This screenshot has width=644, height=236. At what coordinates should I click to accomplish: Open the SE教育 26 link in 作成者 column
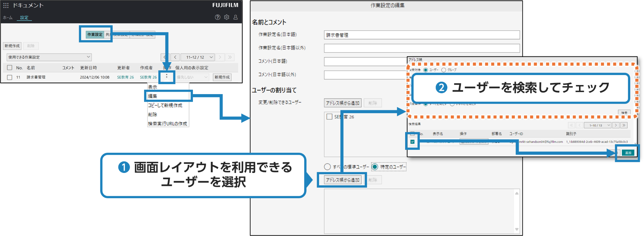[x=148, y=77]
